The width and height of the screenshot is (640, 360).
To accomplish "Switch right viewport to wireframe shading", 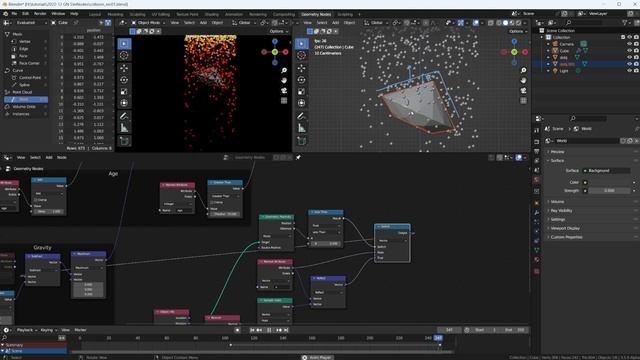I will pos(499,23).
